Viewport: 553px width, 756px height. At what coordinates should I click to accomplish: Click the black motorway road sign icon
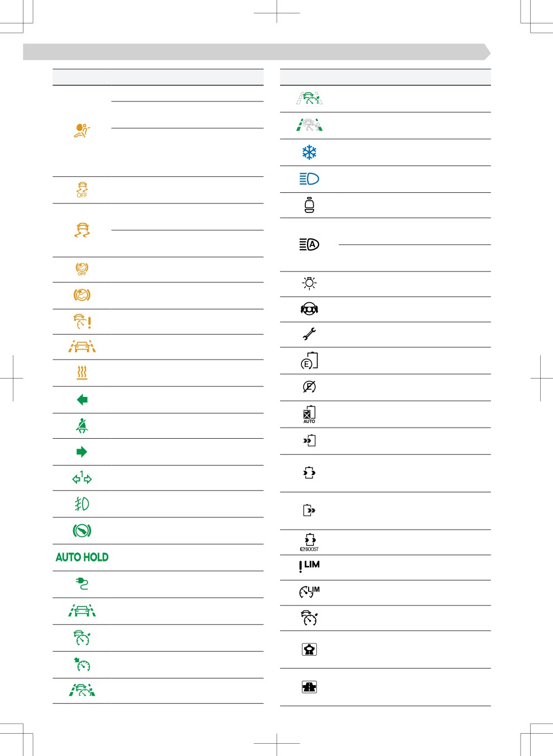pyautogui.click(x=309, y=687)
